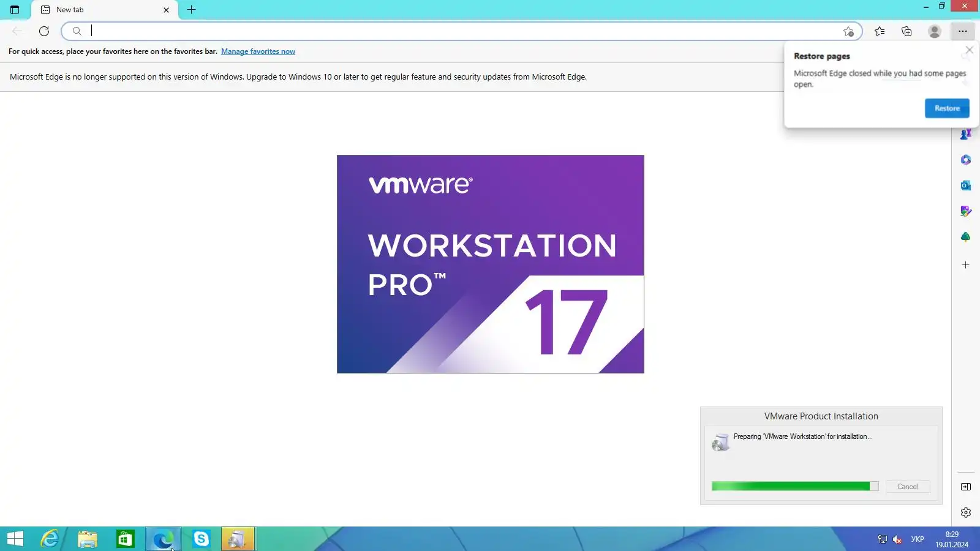
Task: Open the profile avatar menu
Action: click(x=935, y=31)
